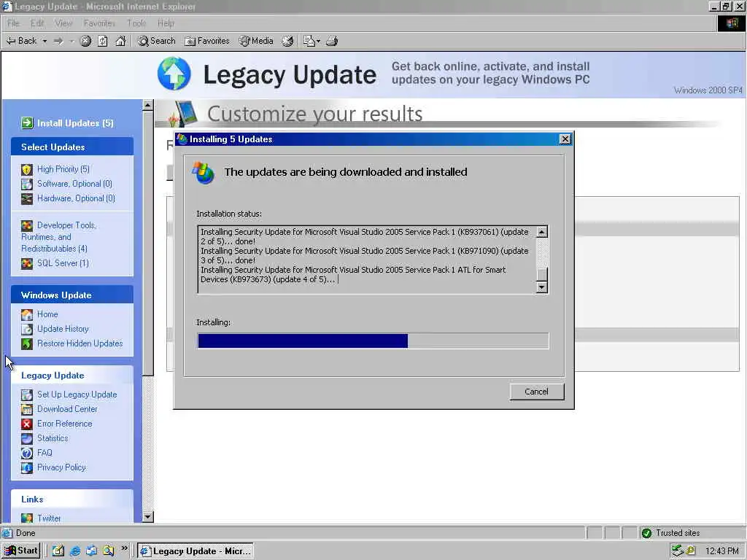Open the Help menu
747x560 pixels.
point(166,23)
